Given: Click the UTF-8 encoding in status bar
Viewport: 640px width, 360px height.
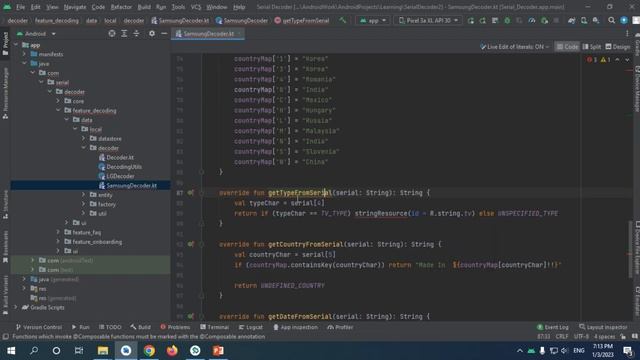Looking at the screenshot, I should point(582,337).
